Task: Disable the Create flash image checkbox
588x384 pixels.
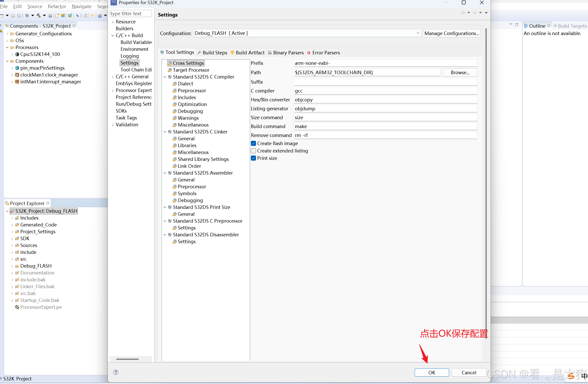Action: click(253, 143)
